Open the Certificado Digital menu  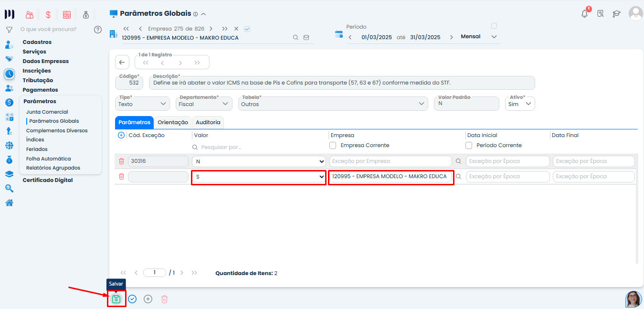pyautogui.click(x=48, y=180)
